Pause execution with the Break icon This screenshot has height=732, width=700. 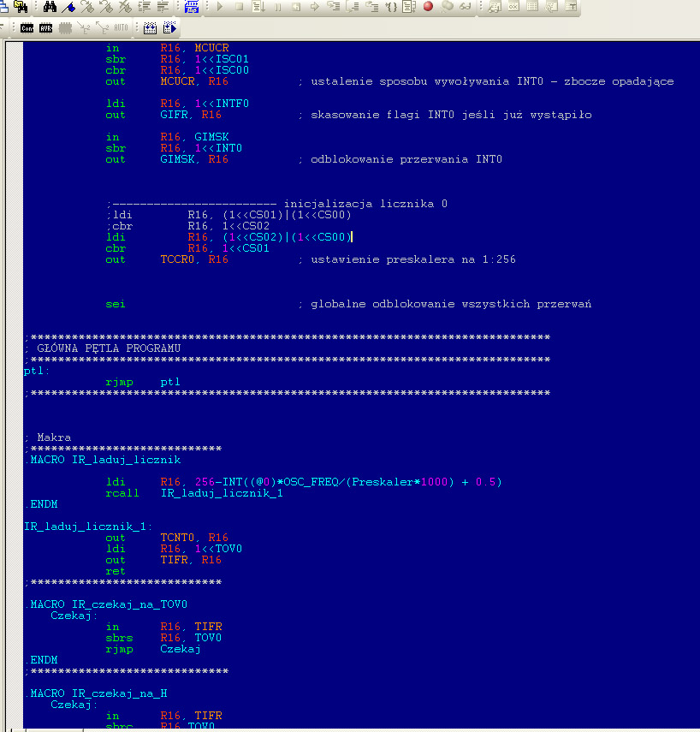tap(277, 7)
